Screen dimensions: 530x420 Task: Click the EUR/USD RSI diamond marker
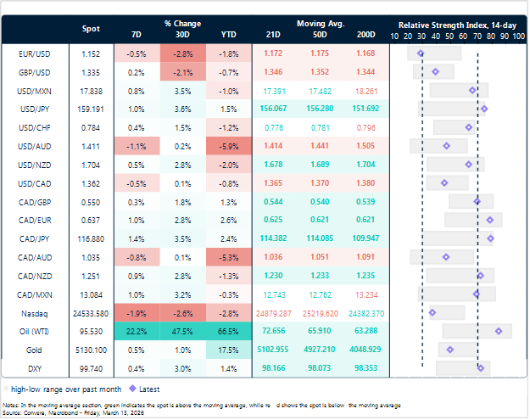point(421,53)
